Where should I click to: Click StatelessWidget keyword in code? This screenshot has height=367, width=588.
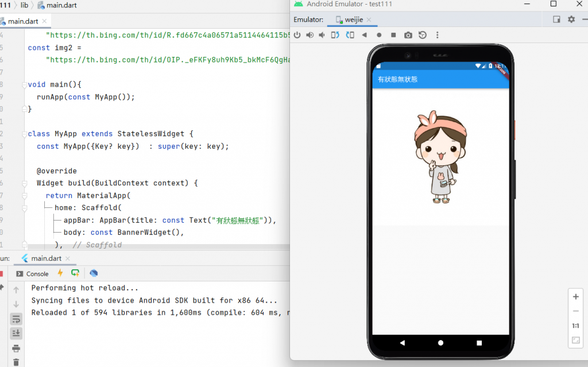click(151, 134)
